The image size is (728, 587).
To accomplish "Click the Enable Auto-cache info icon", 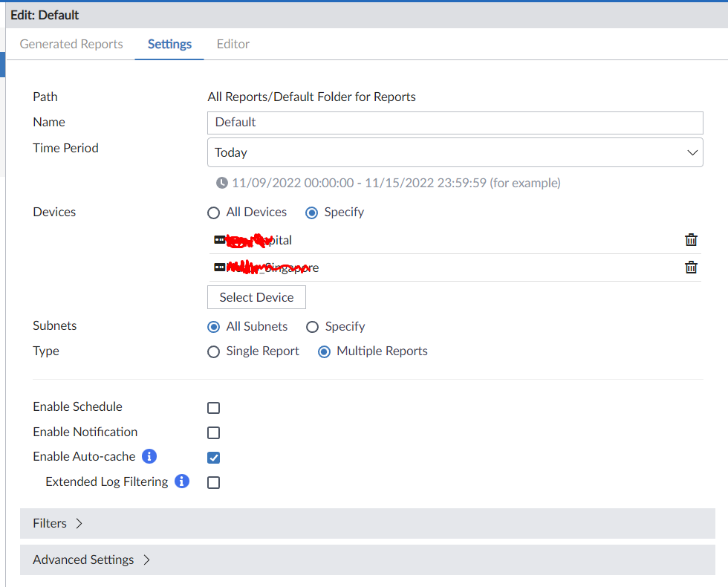I will [x=149, y=456].
